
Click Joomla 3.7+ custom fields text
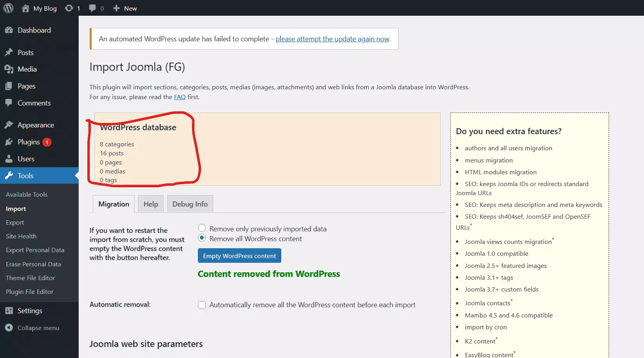click(x=502, y=290)
